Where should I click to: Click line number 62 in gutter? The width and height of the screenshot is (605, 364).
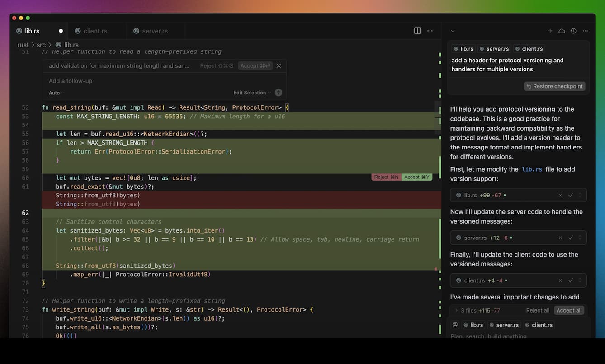click(25, 213)
